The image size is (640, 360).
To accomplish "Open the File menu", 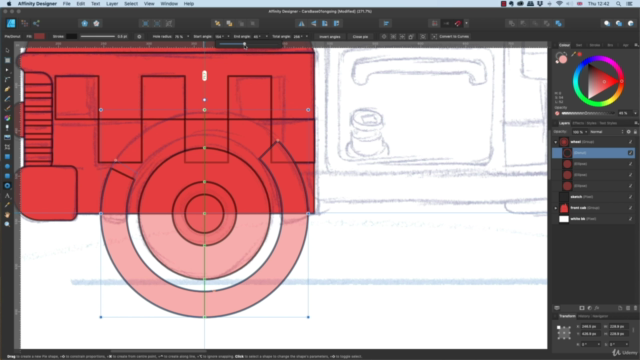I will (67, 4).
